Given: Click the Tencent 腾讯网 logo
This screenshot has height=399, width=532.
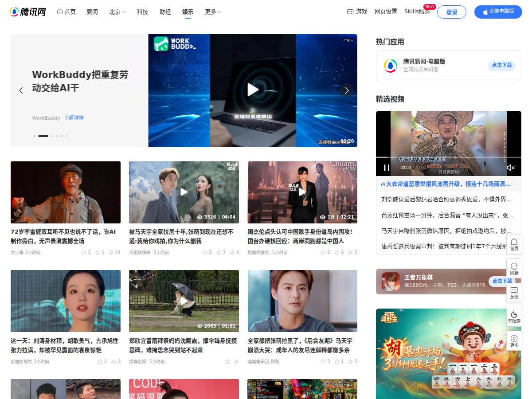Looking at the screenshot, I should pos(28,12).
